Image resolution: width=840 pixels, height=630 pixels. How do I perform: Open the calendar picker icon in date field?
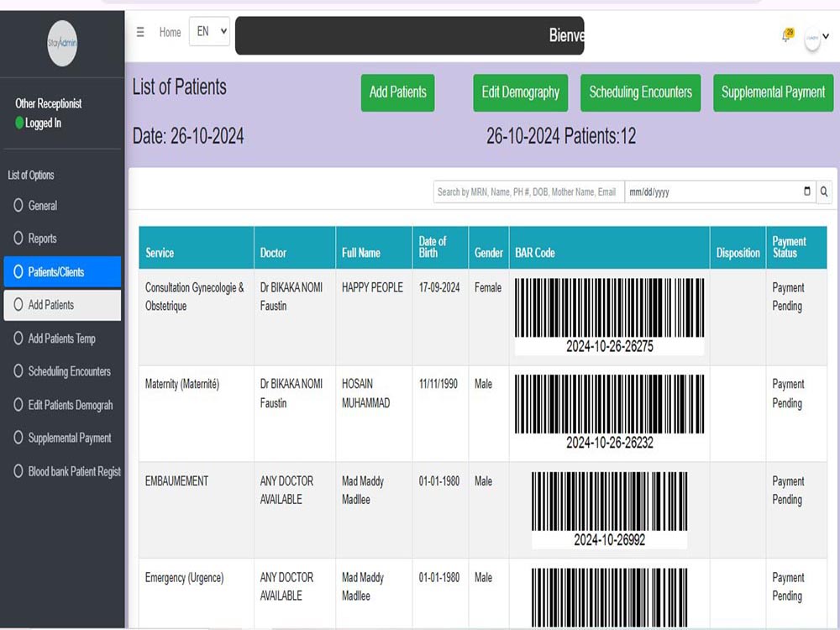pyautogui.click(x=806, y=192)
